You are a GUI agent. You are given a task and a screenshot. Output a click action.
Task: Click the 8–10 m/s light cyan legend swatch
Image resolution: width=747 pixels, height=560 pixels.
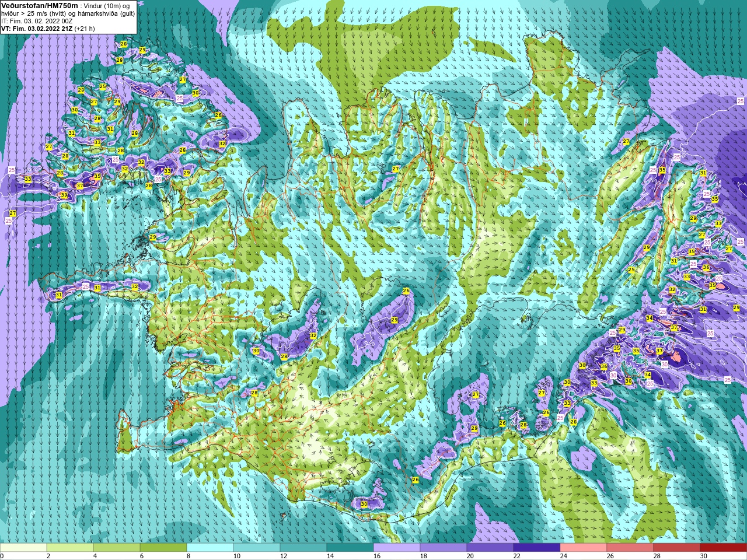(210, 548)
